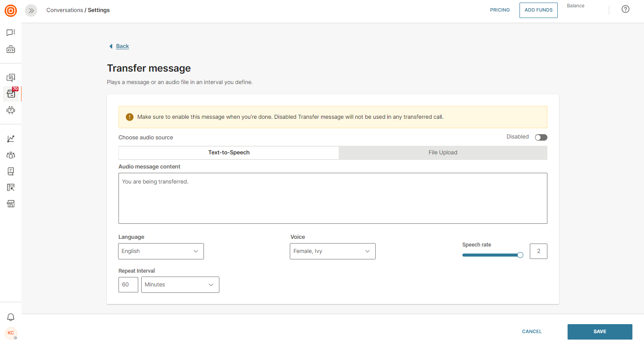The image size is (644, 343).
Task: Open the chatbot robot icon in sidebar
Action: 11,110
